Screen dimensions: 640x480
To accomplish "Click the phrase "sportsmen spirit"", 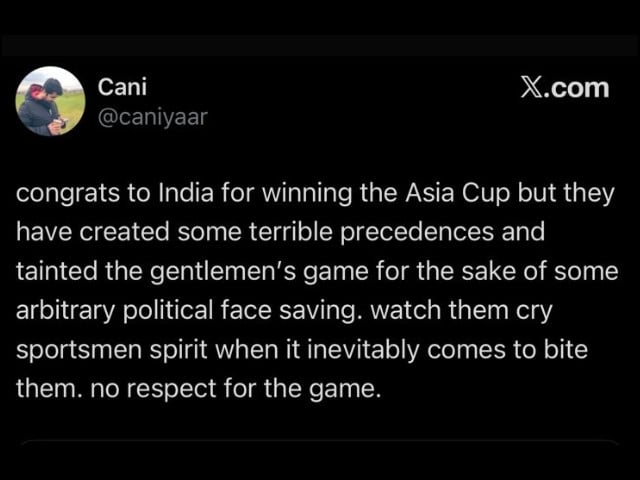I will click(x=97, y=350).
